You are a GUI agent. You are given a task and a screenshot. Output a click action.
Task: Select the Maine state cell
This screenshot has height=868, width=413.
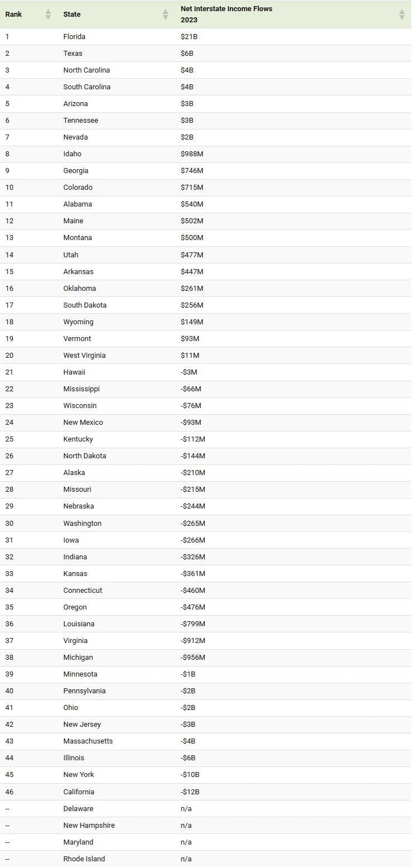tap(73, 221)
